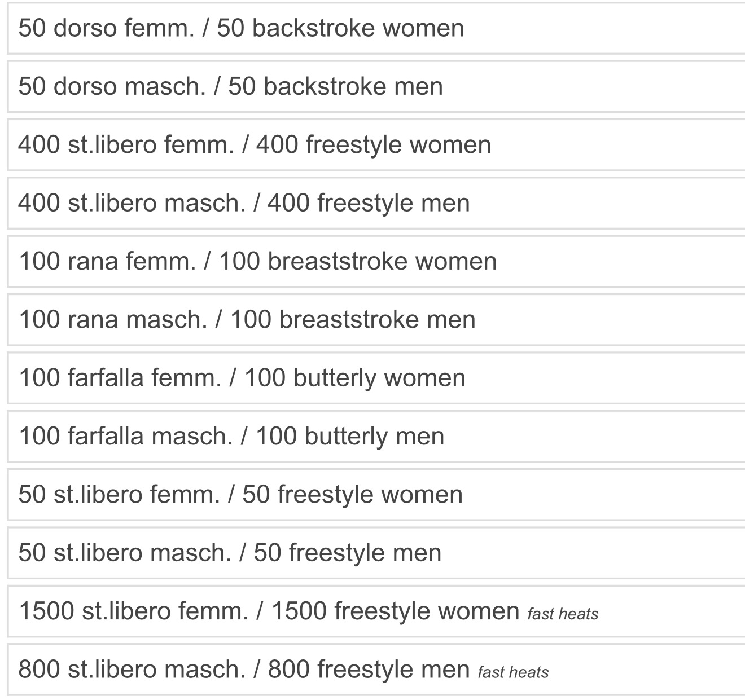The height and width of the screenshot is (700, 745).
Task: Click 'fast heats' label beside 1500 freestyle women
Action: [x=563, y=614]
